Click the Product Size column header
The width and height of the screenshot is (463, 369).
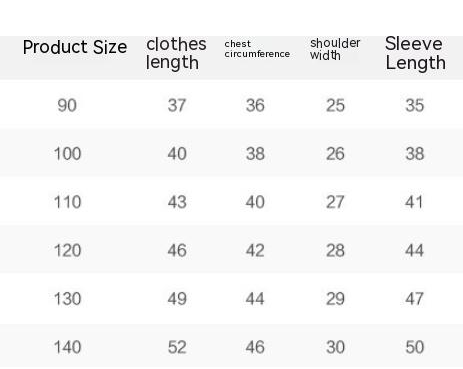(75, 47)
